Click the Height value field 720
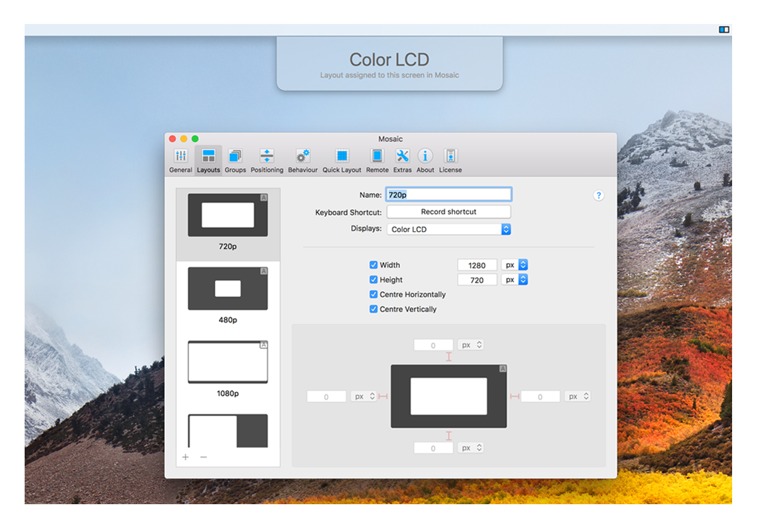This screenshot has width=758, height=532. (477, 280)
